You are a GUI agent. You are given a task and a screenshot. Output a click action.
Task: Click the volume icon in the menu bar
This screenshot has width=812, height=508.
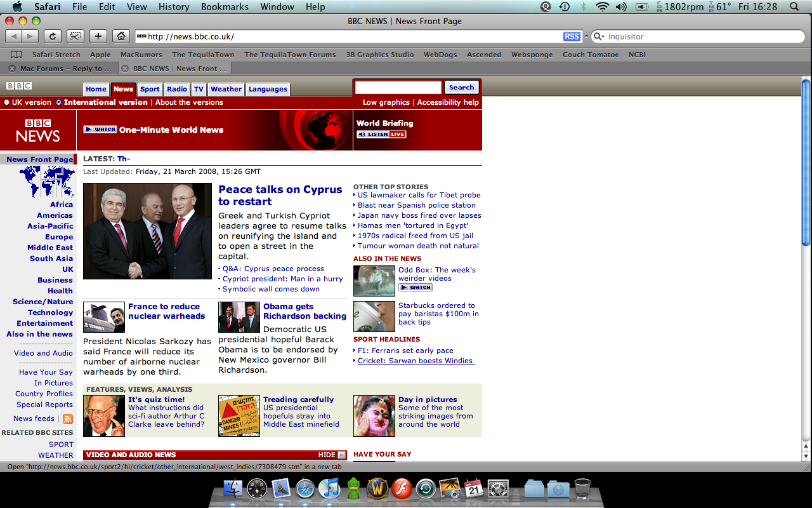[621, 7]
